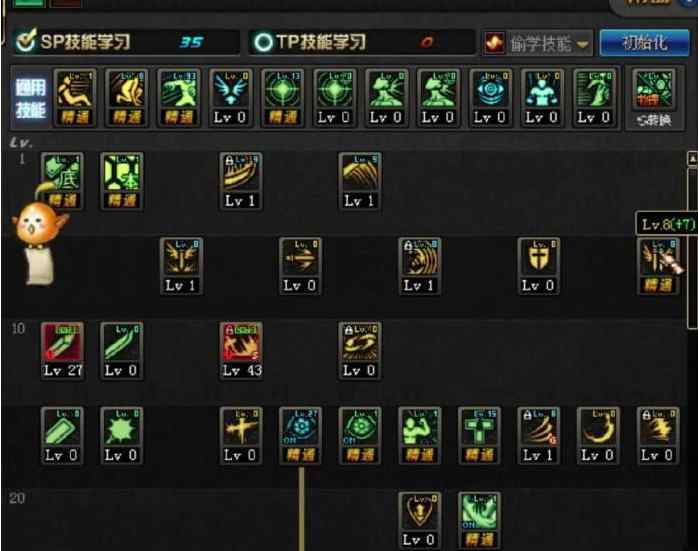
Task: Click the orange bird mascot with scroll
Action: pos(38,241)
